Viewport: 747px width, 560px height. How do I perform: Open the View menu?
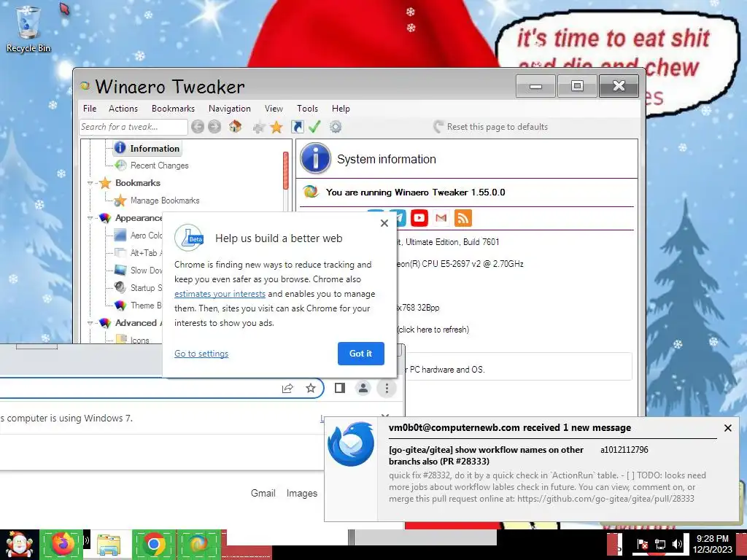pyautogui.click(x=274, y=109)
